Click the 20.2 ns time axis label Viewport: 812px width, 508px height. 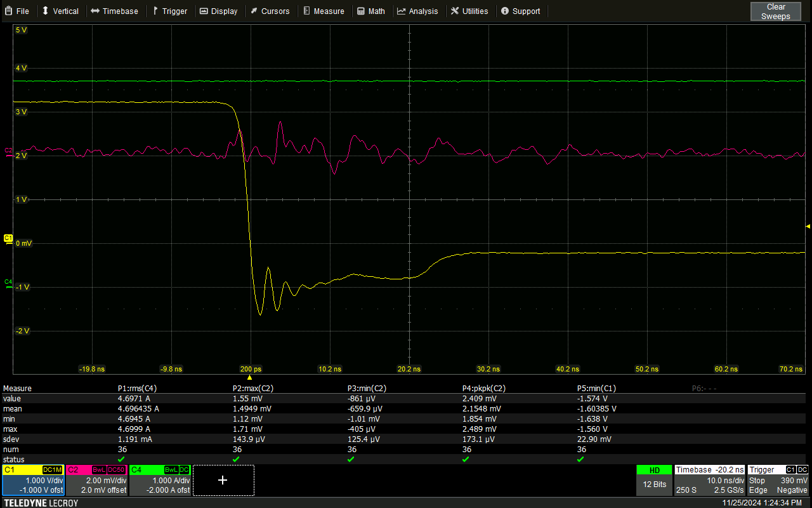point(409,369)
